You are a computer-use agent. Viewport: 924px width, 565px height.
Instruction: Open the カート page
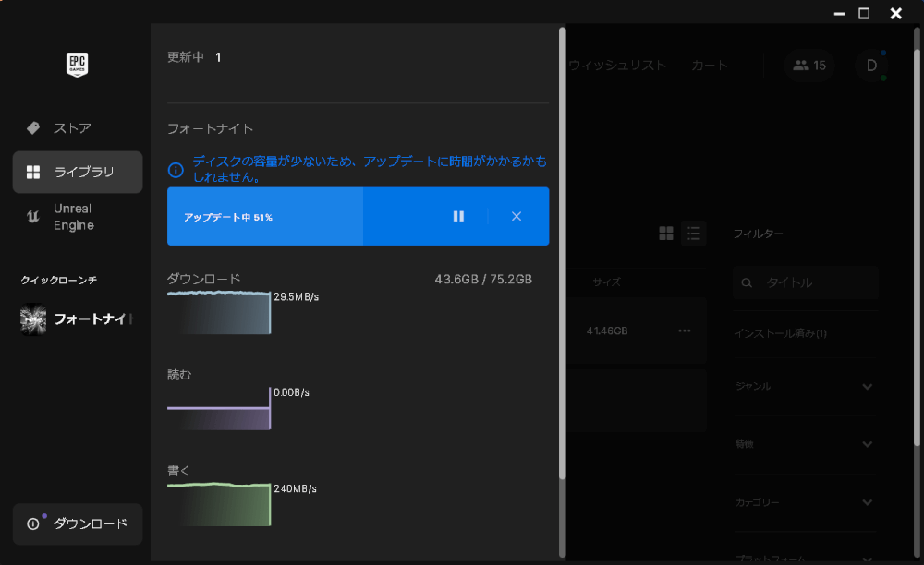click(709, 66)
